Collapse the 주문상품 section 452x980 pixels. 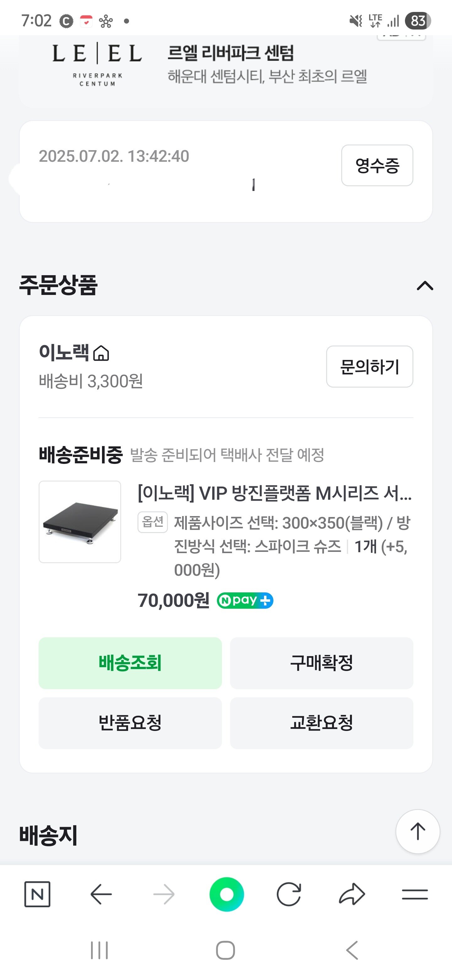[x=425, y=286]
